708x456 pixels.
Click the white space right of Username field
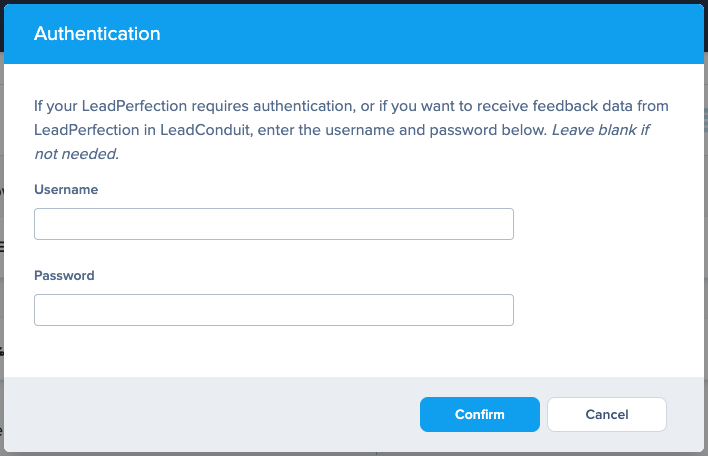coord(600,224)
